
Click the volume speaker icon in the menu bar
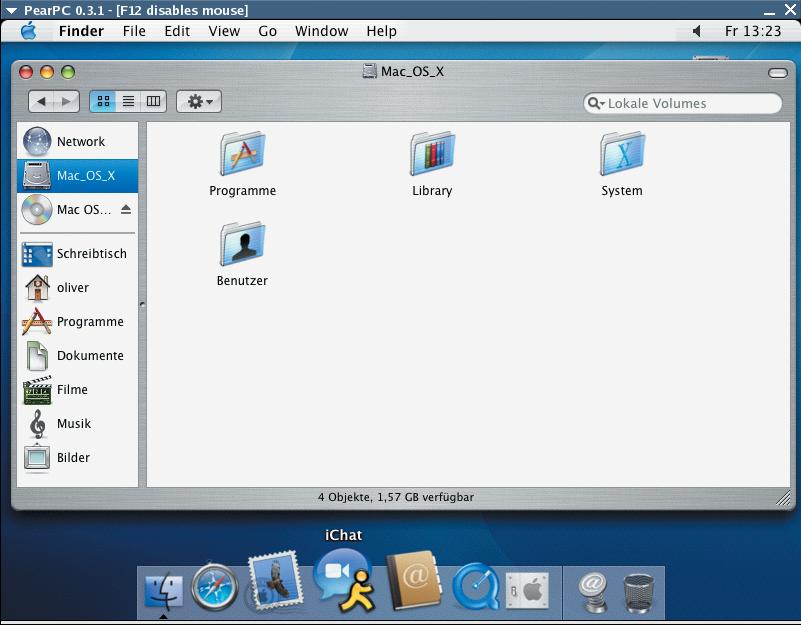[696, 32]
